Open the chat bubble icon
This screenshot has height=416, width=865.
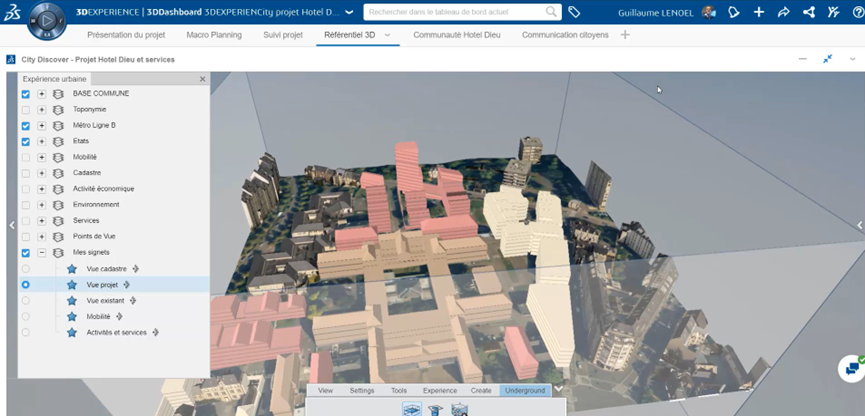852,368
